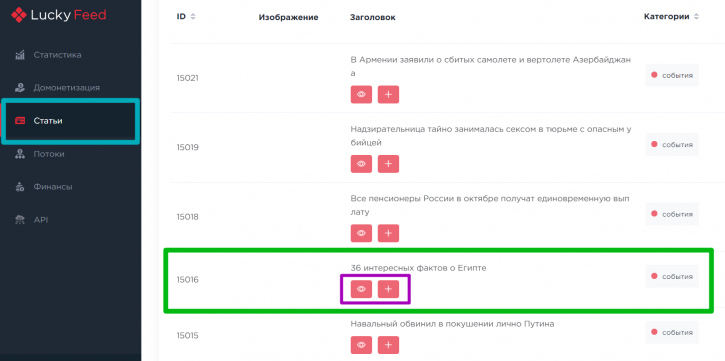Preview article 15021 with eye icon
The width and height of the screenshot is (725, 361).
tap(361, 94)
